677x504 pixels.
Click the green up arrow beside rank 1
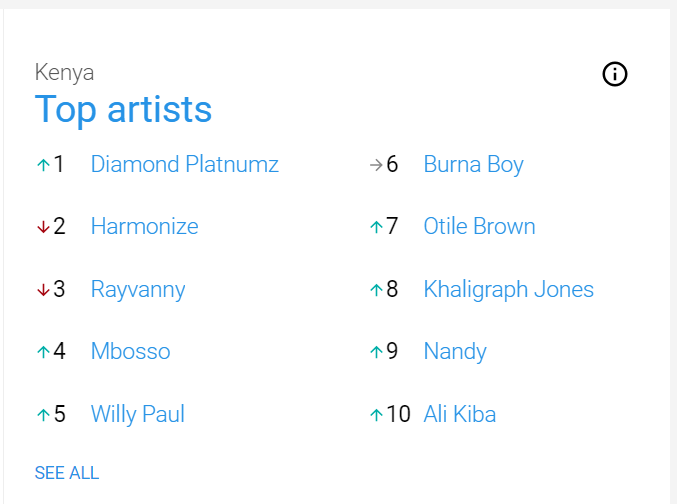(x=43, y=165)
